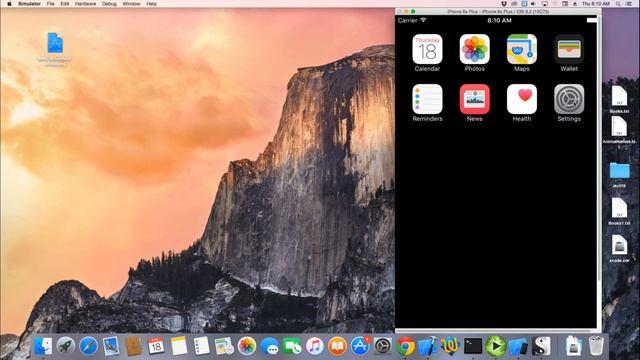
Task: Open the Debug menu
Action: 109,4
